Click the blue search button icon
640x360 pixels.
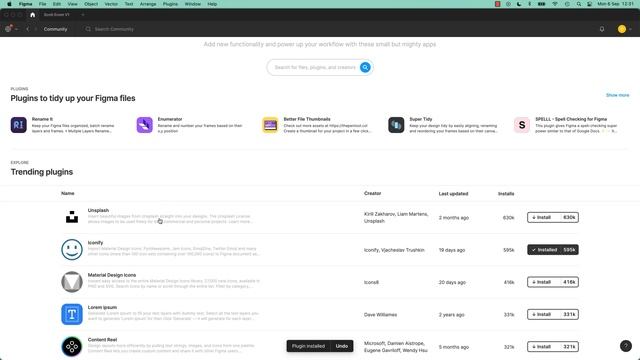point(365,67)
